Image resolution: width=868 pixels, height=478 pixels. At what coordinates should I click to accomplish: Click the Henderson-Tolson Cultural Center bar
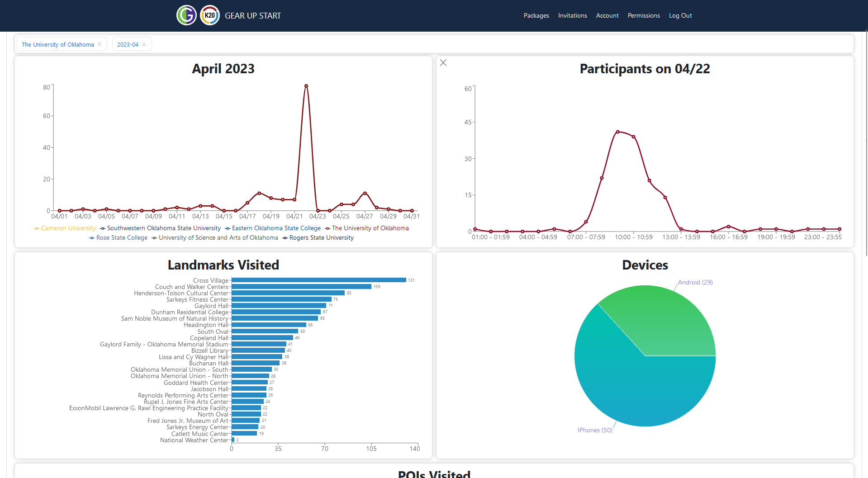pos(288,293)
